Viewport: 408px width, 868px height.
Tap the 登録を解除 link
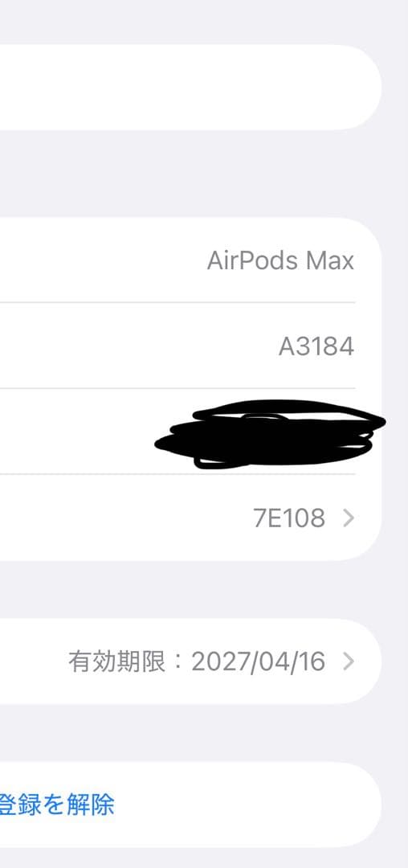click(56, 805)
